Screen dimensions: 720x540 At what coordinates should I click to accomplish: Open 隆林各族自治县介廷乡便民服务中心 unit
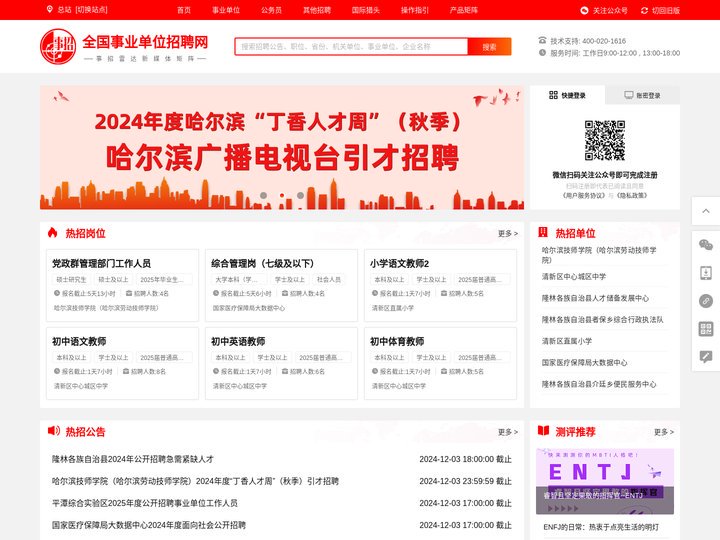coord(599,384)
